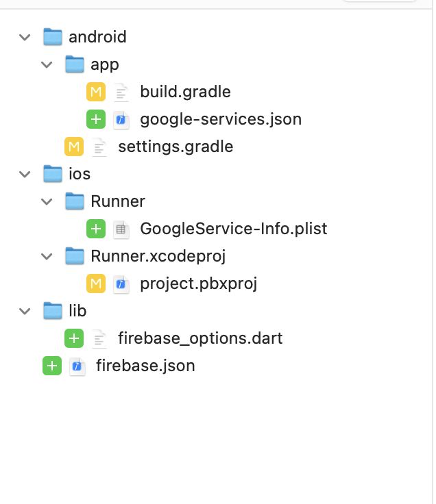Image resolution: width=436 pixels, height=504 pixels.
Task: Click the modified badge beside build.gradle
Action: [x=96, y=92]
